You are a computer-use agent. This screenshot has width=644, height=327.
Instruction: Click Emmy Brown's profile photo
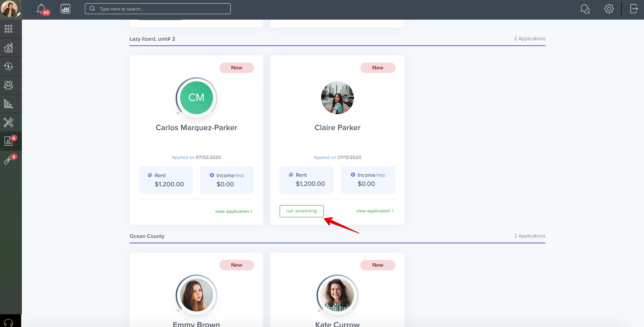pos(196,295)
